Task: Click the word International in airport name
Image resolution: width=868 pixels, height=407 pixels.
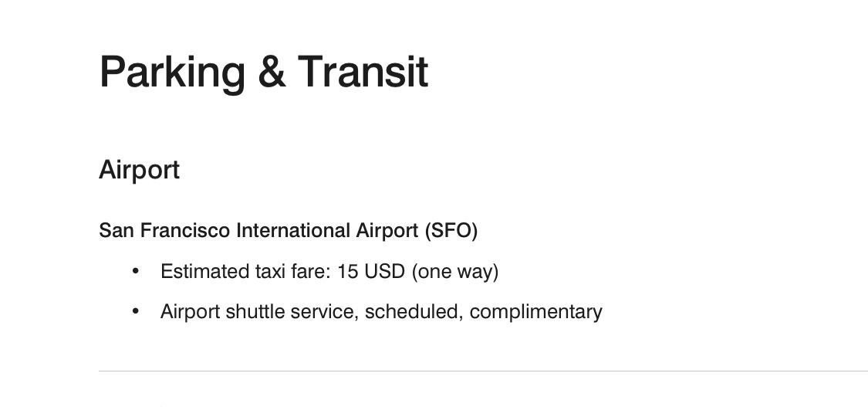Action: coord(293,230)
